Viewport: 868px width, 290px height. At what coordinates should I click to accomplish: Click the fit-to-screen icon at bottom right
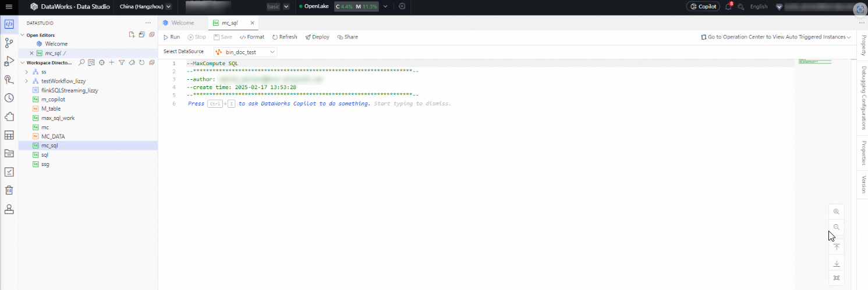[x=837, y=278]
